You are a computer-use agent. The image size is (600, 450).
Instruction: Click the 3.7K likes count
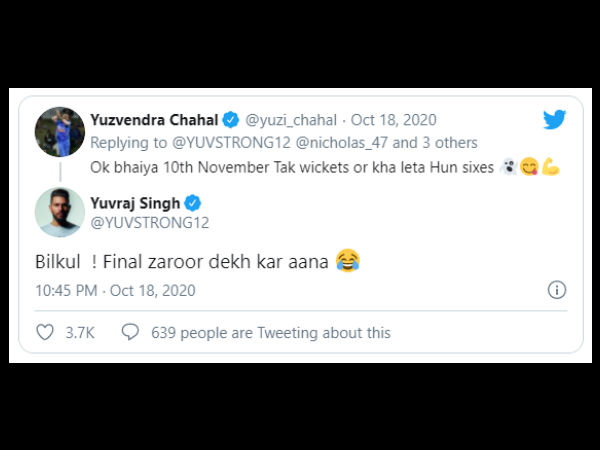[79, 333]
